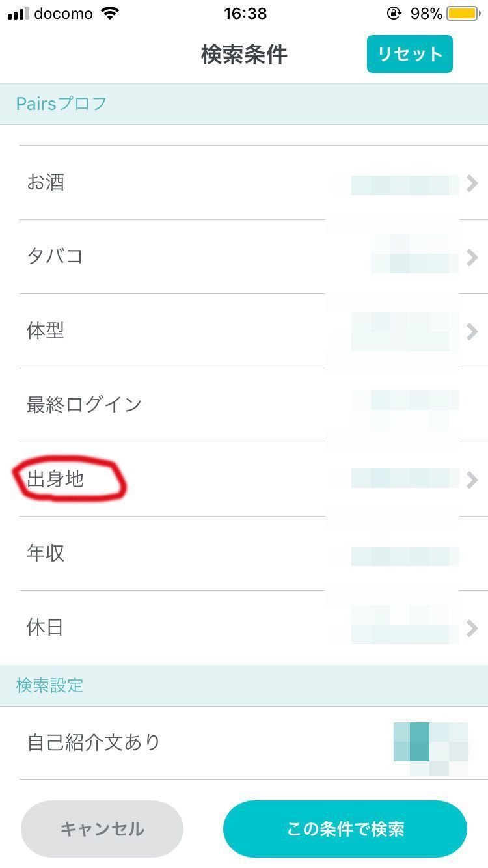The width and height of the screenshot is (488, 868).
Task: Tap the 検索設定 section header
Action: (x=244, y=686)
